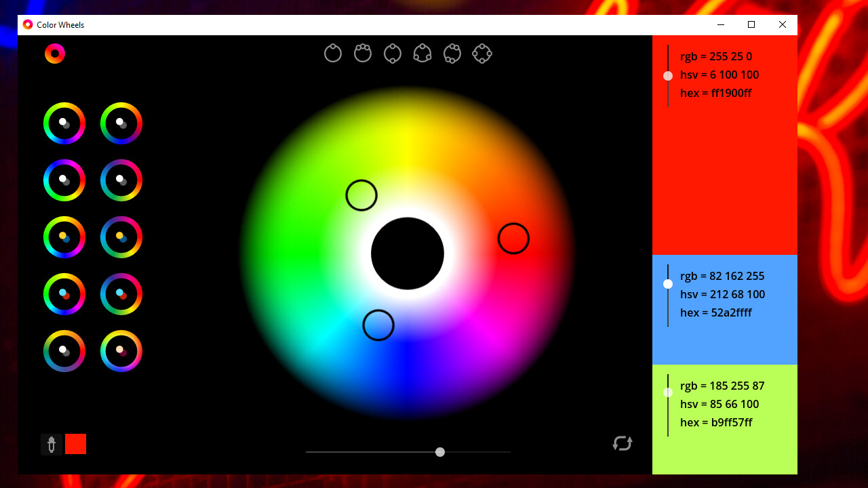This screenshot has height=488, width=868.
Task: Click the reset loop arrows icon
Action: tap(622, 444)
